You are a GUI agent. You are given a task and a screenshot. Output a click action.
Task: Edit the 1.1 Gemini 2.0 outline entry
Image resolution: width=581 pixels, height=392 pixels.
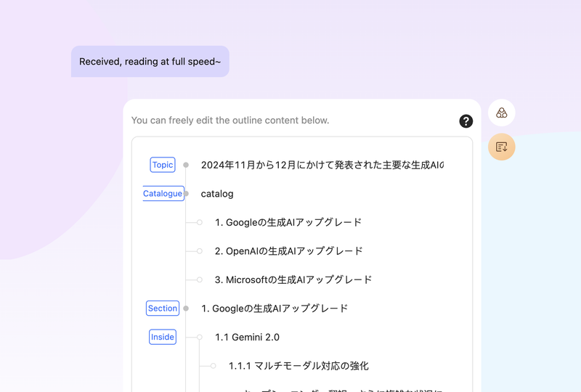pyautogui.click(x=247, y=337)
